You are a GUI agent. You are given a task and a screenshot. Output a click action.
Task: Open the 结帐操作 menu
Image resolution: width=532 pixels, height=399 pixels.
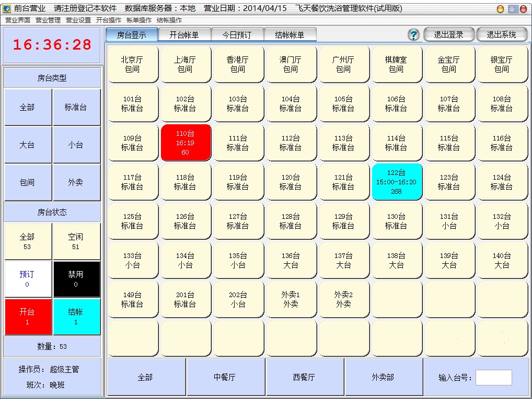(x=169, y=20)
